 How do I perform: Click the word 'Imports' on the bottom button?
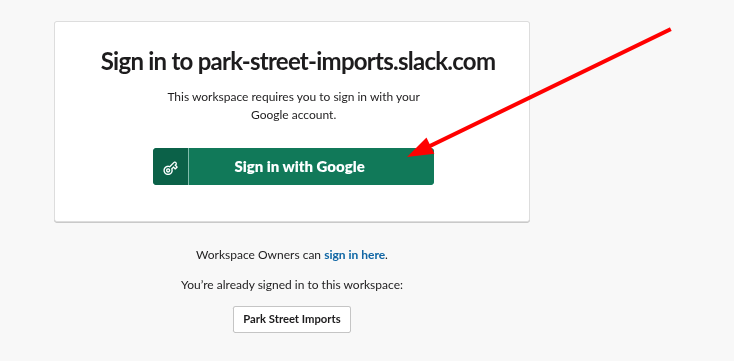tap(322, 319)
